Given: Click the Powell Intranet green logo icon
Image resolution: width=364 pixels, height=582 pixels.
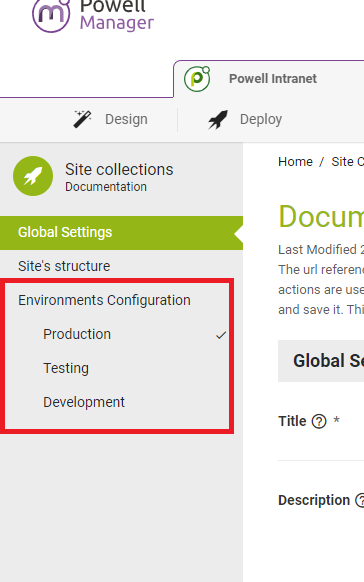Looking at the screenshot, I should (197, 79).
